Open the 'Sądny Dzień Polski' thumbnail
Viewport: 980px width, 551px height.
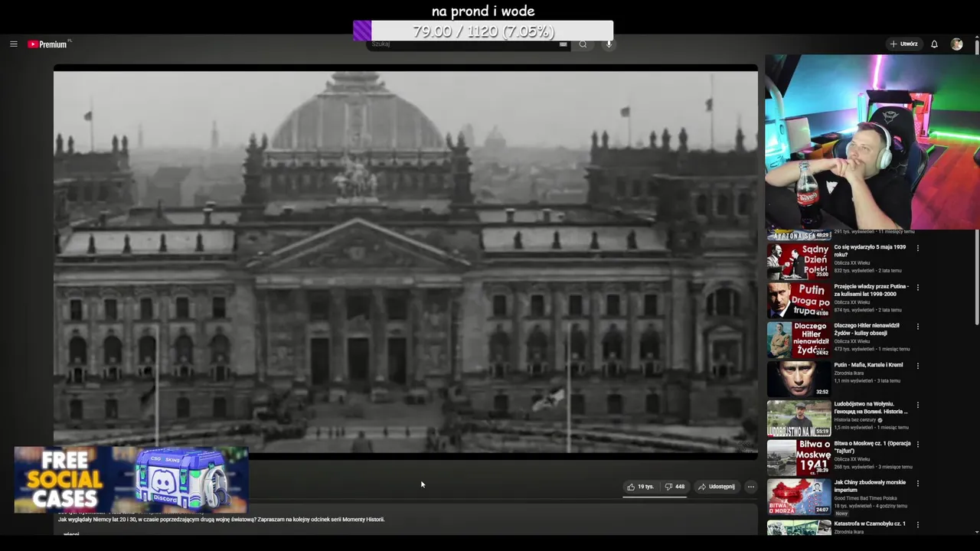(x=799, y=262)
